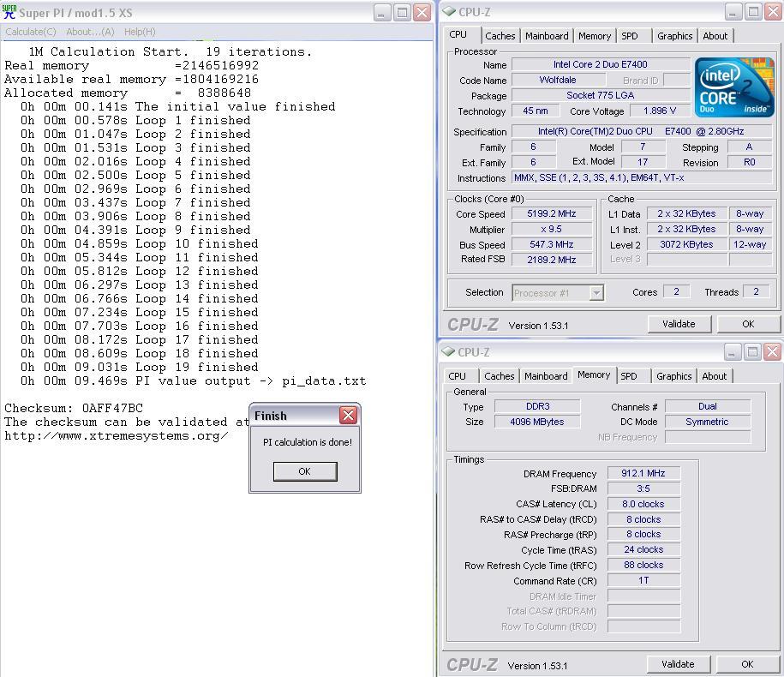
Task: Click the FSB:DRAM ratio value 3:5
Action: (643, 488)
